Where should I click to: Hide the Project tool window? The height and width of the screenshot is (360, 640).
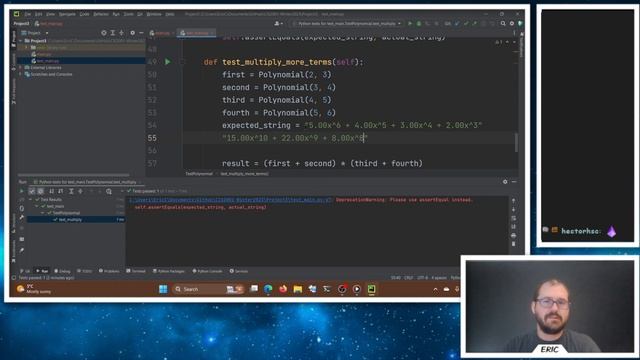(x=141, y=33)
